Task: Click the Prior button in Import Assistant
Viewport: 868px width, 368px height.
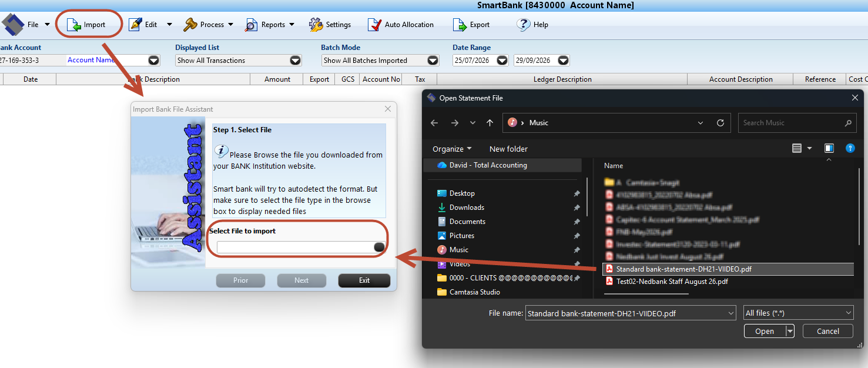Action: click(x=241, y=280)
